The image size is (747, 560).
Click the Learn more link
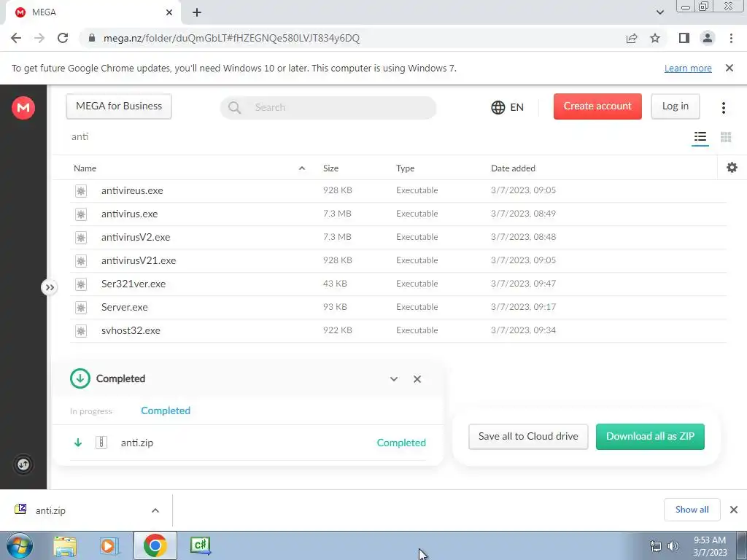click(x=688, y=68)
